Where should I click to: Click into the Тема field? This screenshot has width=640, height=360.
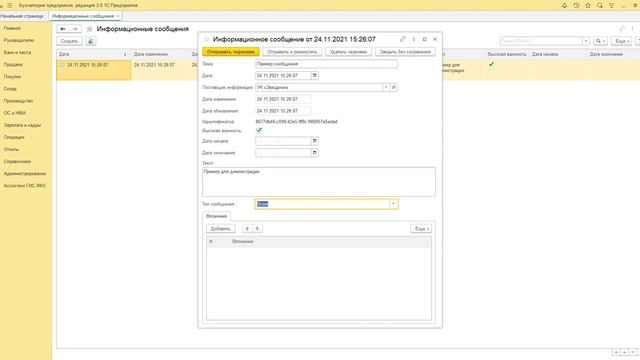326,64
